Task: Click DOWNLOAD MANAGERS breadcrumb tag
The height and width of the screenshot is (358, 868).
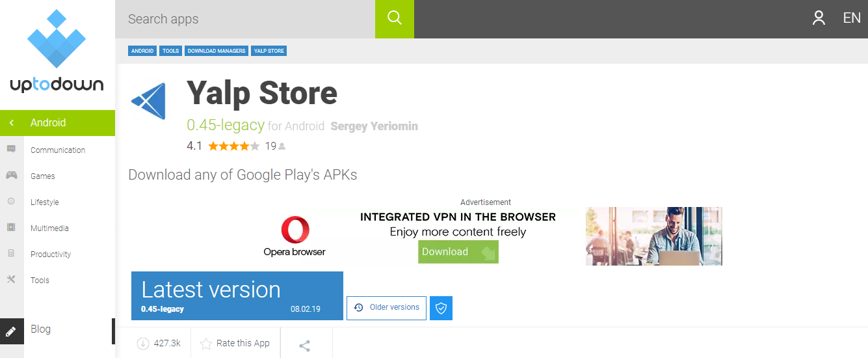Action: tap(217, 51)
